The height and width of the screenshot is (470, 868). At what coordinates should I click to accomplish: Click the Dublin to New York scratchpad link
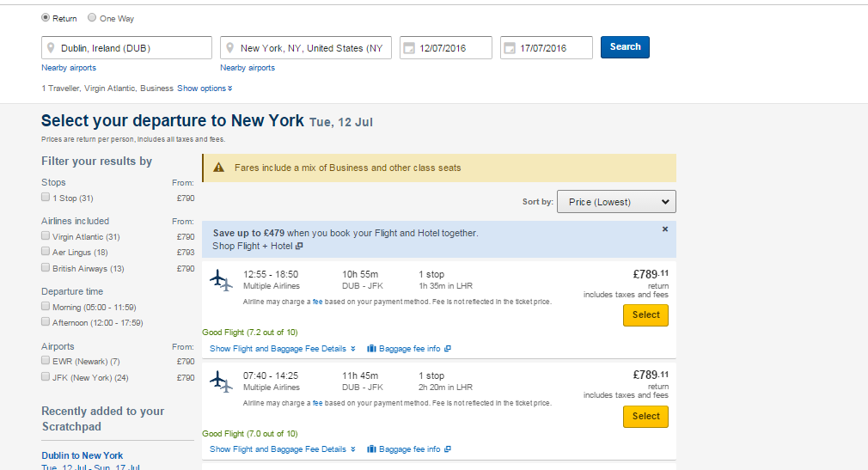83,455
